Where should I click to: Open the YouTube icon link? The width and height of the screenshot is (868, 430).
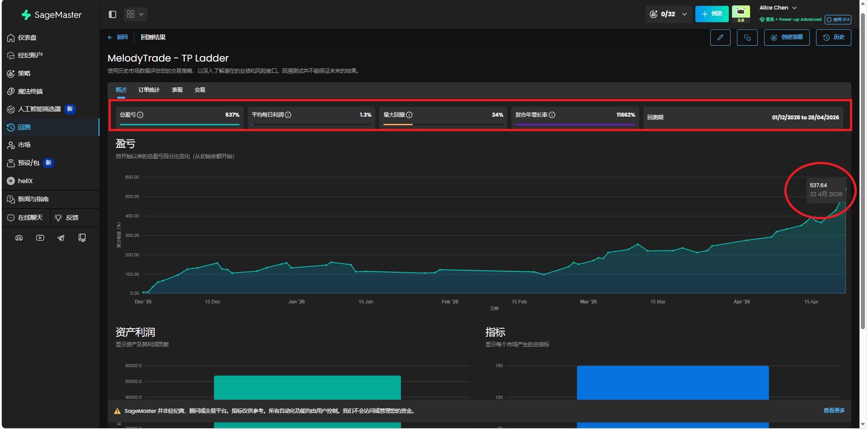40,238
